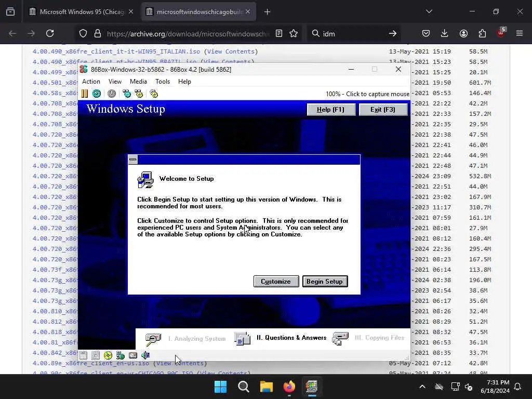Expand the list all tabs dropdown
The width and height of the screenshot is (532, 399).
coord(429,11)
